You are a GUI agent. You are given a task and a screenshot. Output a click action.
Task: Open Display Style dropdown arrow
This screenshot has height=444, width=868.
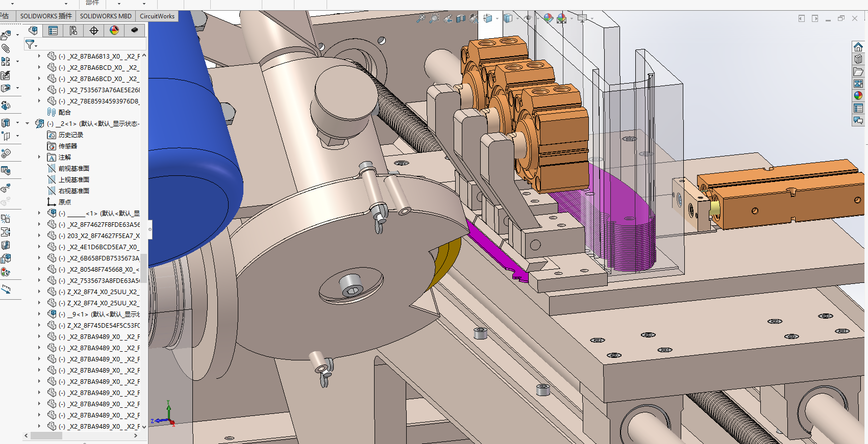point(517,18)
